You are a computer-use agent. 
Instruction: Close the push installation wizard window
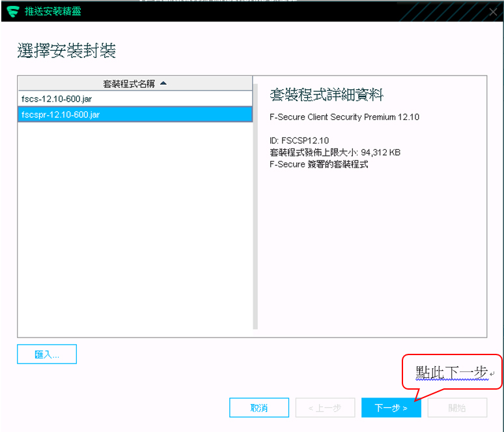493,12
